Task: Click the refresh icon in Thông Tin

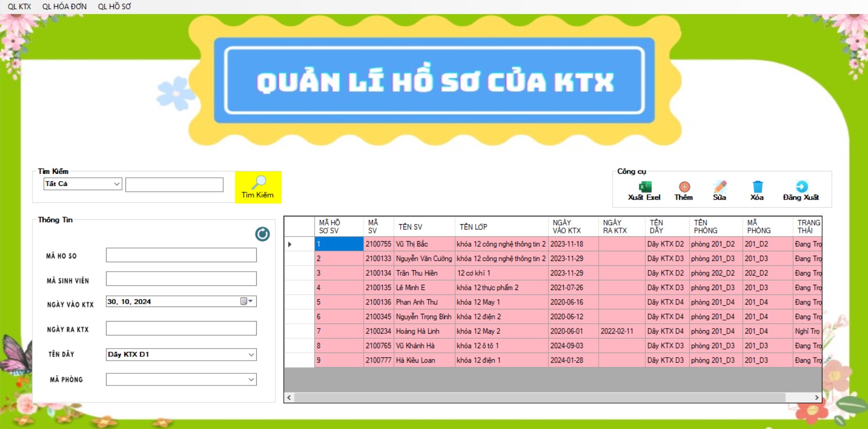Action: point(263,234)
